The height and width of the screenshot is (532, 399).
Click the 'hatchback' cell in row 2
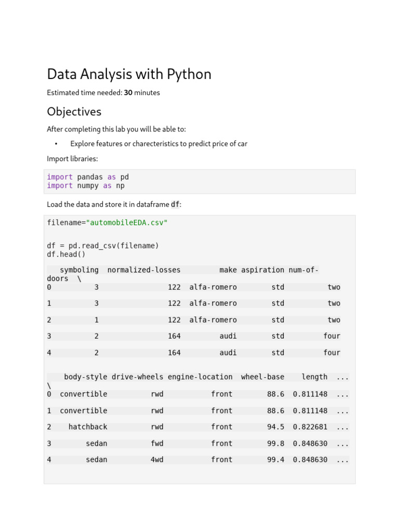click(x=88, y=427)
